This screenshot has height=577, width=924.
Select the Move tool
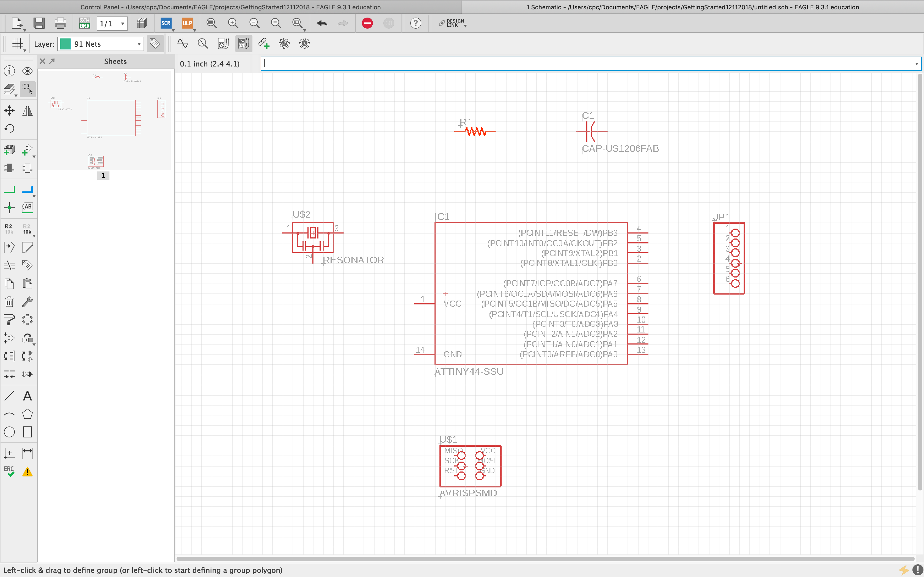coord(9,110)
